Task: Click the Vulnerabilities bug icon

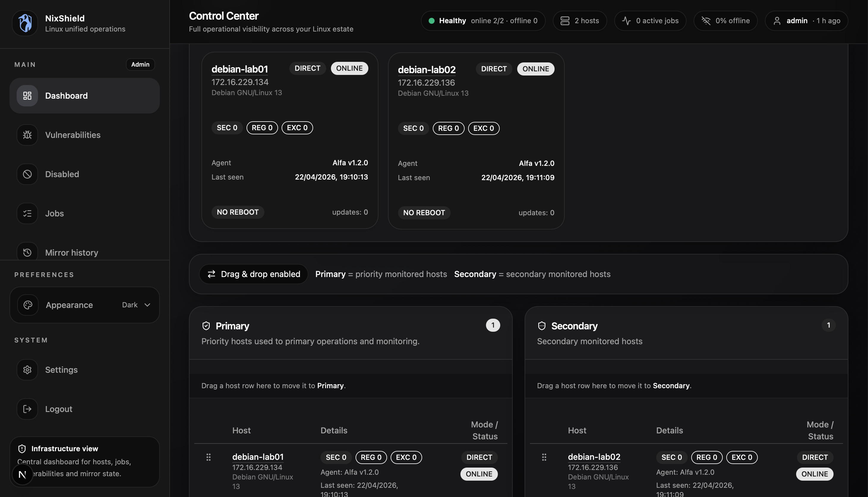Action: coord(27,135)
